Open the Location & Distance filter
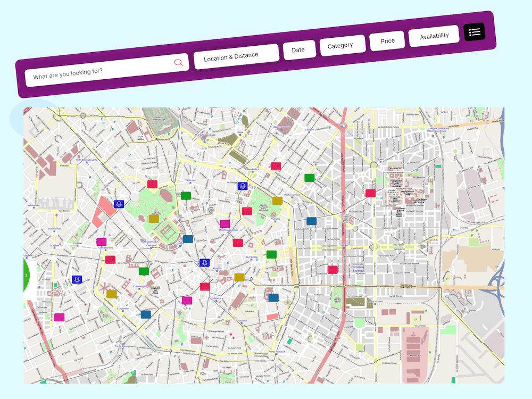 (x=236, y=57)
